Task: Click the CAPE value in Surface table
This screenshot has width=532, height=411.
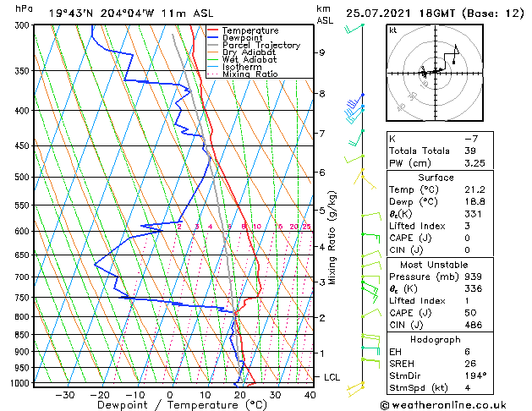Action: click(467, 238)
